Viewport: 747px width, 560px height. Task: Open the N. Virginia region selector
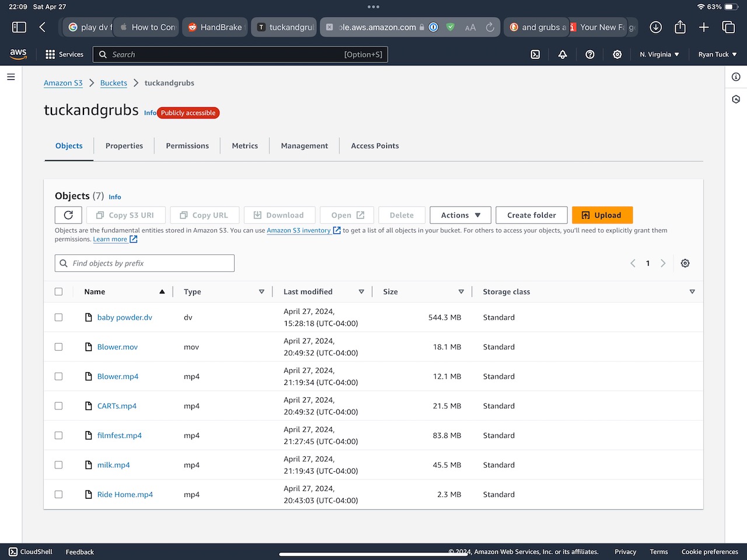tap(659, 54)
